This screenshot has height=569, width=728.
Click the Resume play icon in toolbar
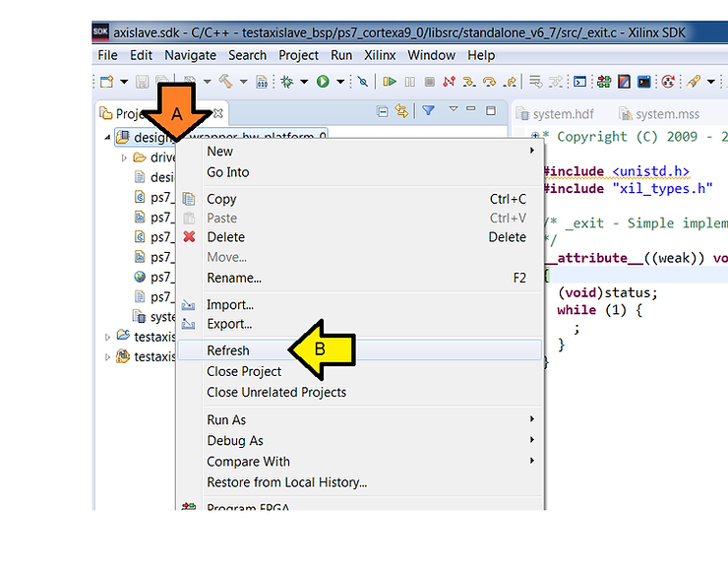click(x=391, y=82)
